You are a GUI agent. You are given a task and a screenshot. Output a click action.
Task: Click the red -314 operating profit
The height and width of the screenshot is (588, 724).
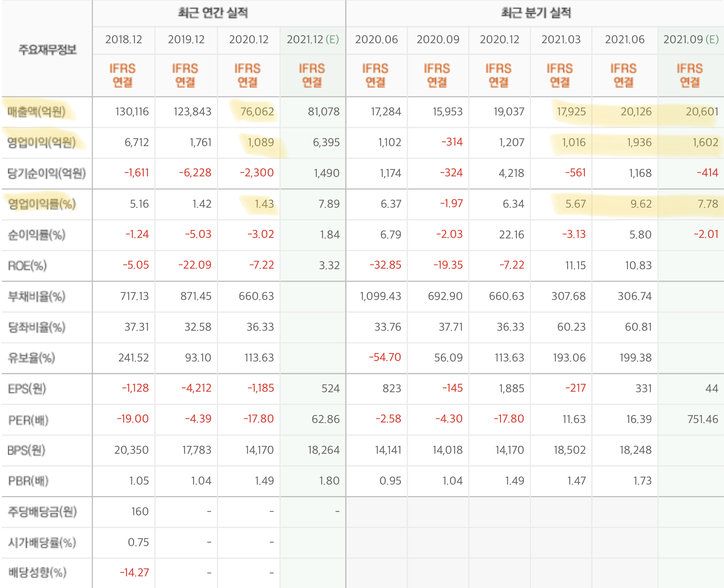point(452,142)
